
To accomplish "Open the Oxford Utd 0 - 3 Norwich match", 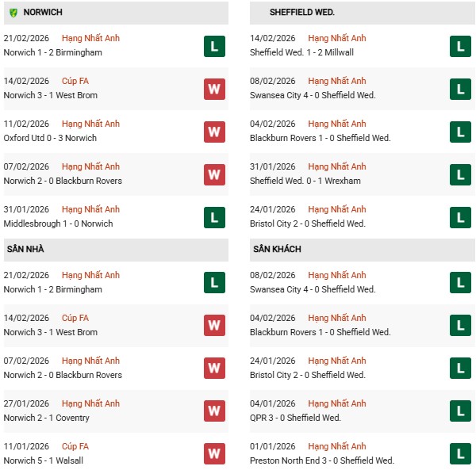I will pyautogui.click(x=50, y=138).
